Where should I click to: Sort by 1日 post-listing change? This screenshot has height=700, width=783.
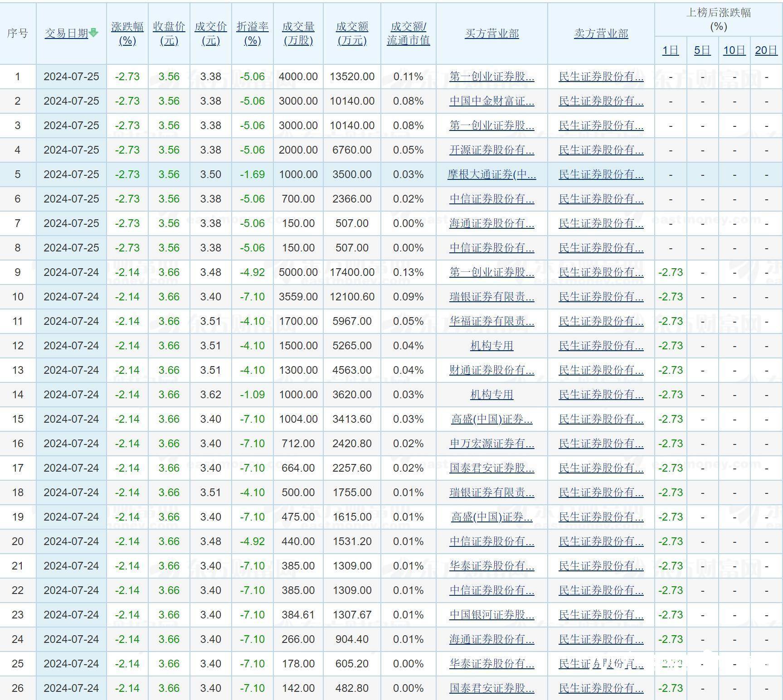tap(671, 50)
